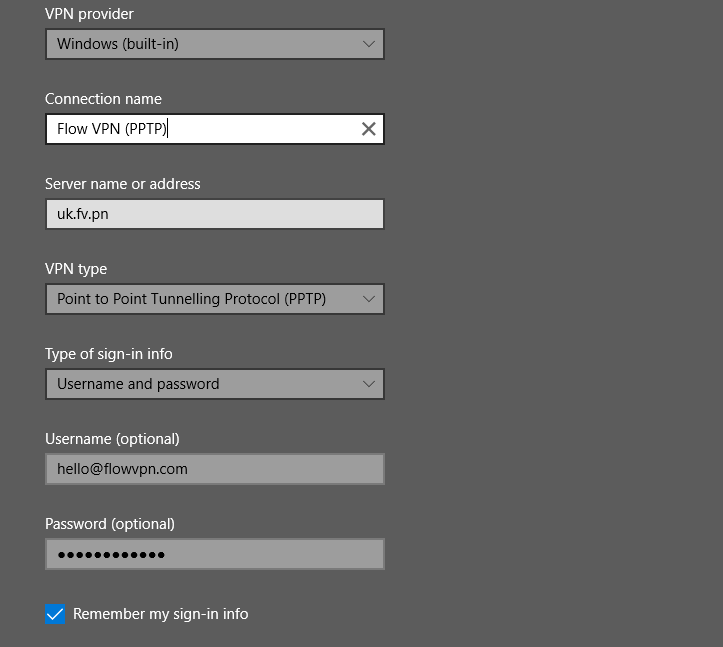Viewport: 723px width, 647px height.
Task: Toggle the Remember my sign-in info checkbox
Action: 56,614
